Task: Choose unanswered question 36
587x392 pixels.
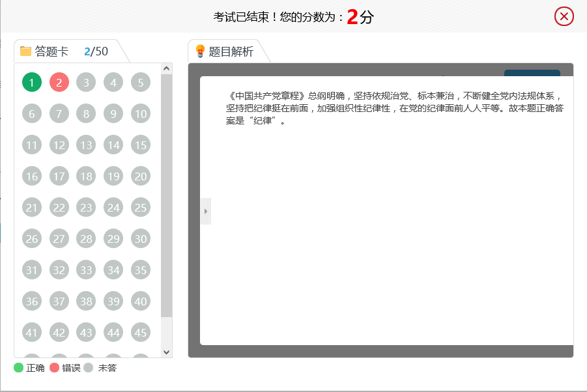Action: point(32,301)
